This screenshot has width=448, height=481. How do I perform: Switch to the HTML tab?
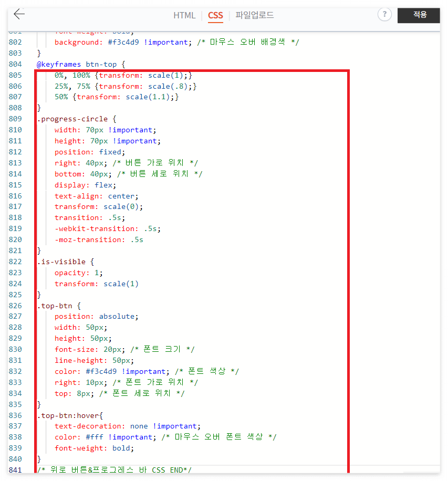184,15
